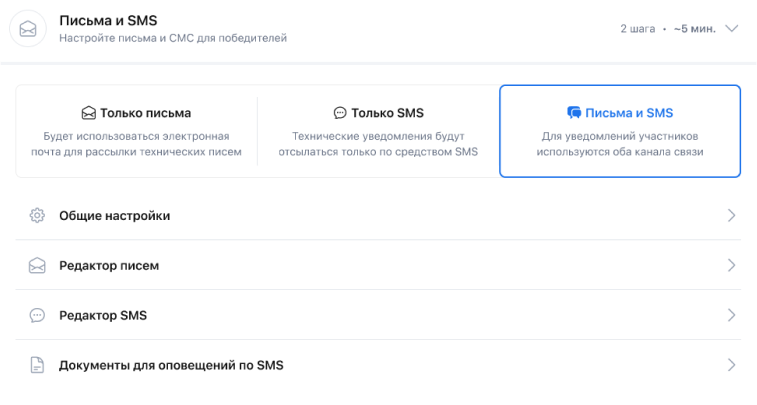Click the envelope icon beside Письма и SMS header
The image size is (757, 405).
tap(28, 29)
